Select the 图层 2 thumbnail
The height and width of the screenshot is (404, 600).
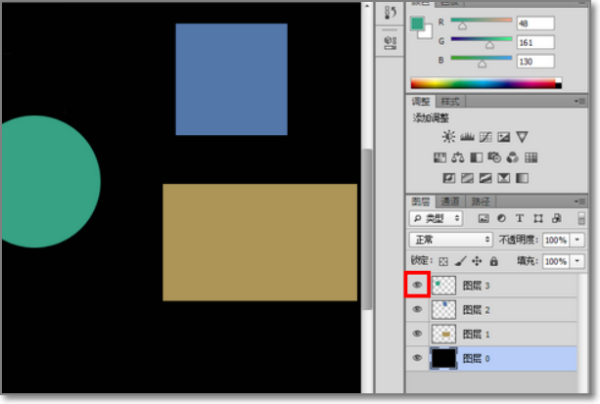click(x=443, y=310)
